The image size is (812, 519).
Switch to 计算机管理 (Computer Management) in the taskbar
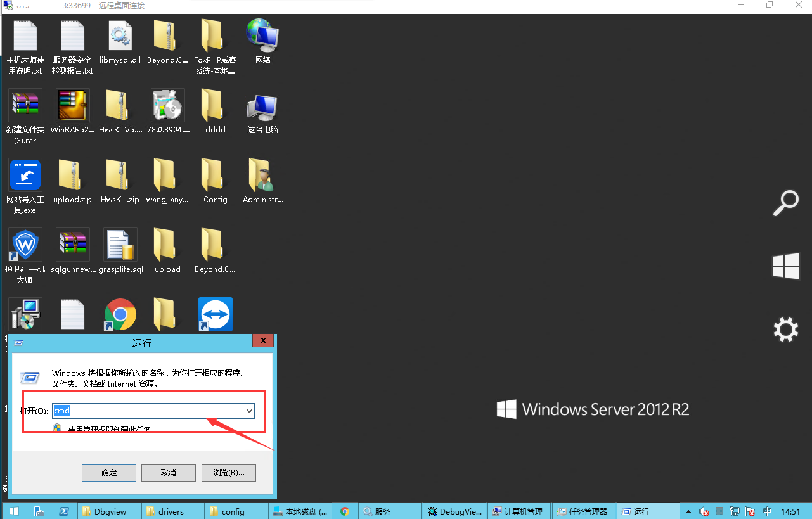point(518,511)
